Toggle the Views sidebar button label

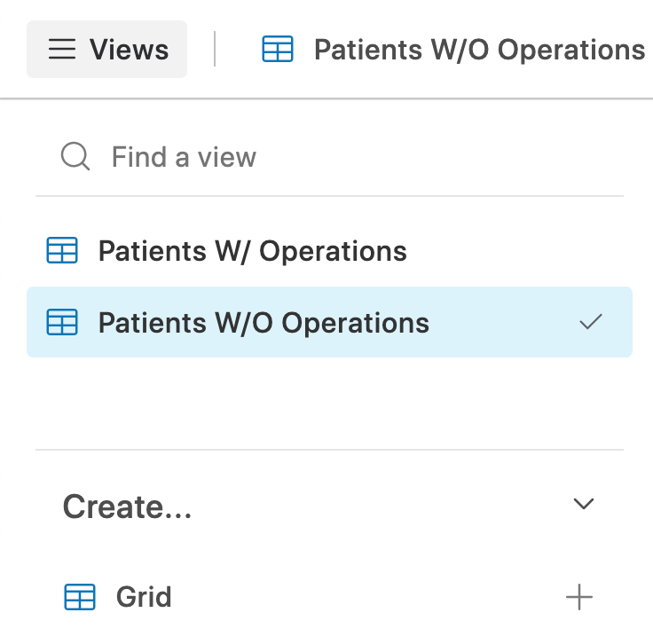130,50
